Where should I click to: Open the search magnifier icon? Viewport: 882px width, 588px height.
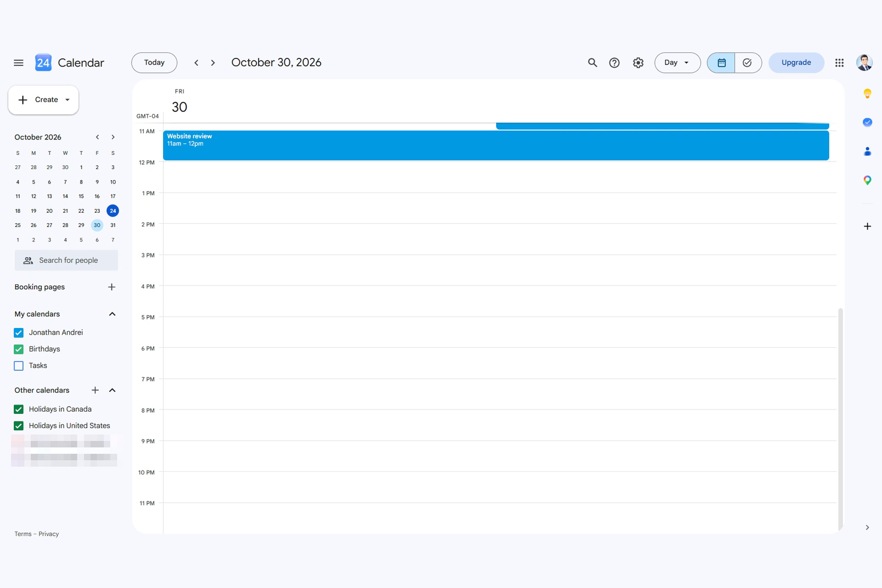tap(593, 63)
